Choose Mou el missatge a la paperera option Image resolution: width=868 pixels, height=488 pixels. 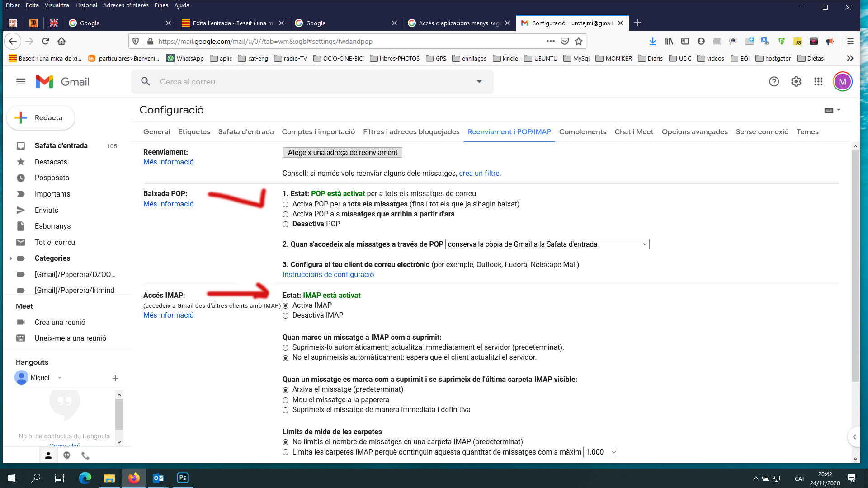pyautogui.click(x=285, y=400)
